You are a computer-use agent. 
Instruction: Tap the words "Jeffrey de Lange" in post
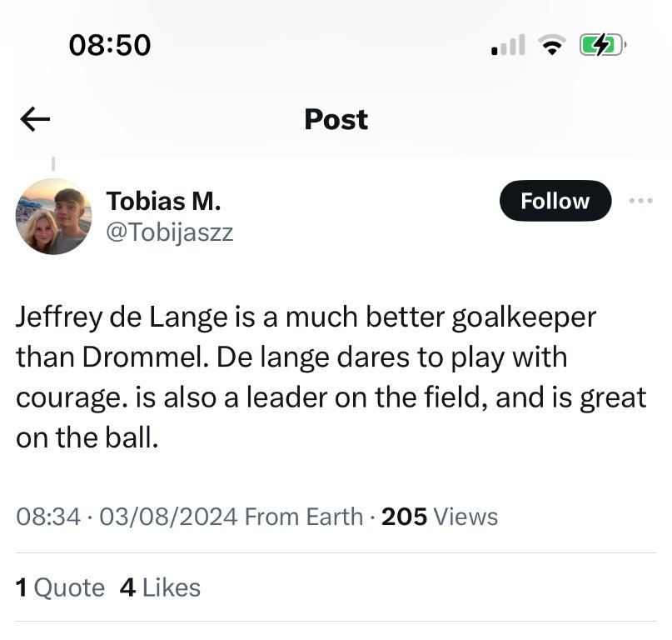pos(118,319)
